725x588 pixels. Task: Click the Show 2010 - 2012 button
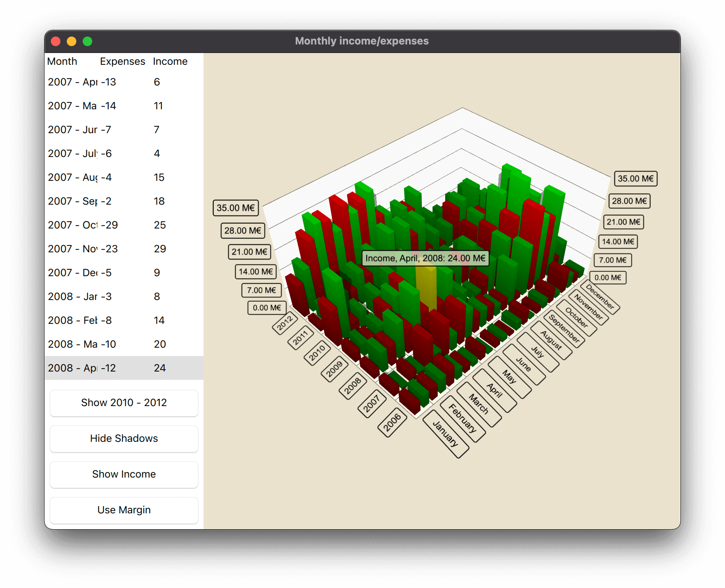click(x=124, y=403)
